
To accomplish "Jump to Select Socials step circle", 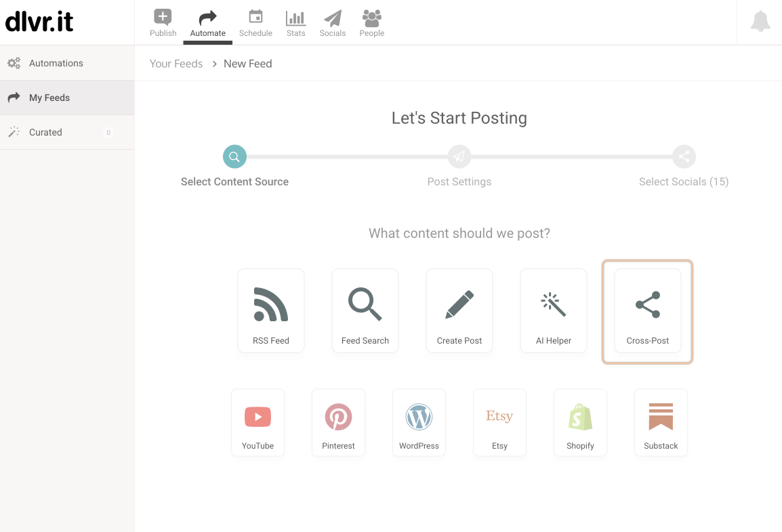I will (x=684, y=157).
